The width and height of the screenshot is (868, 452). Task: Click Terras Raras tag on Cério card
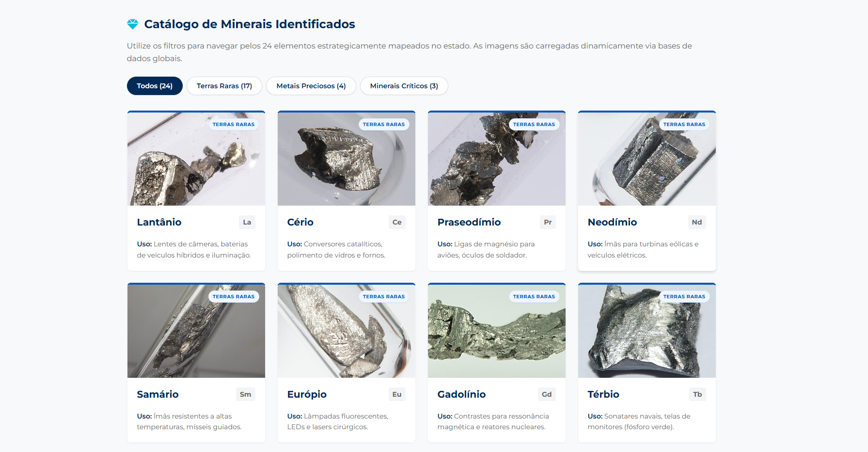384,125
